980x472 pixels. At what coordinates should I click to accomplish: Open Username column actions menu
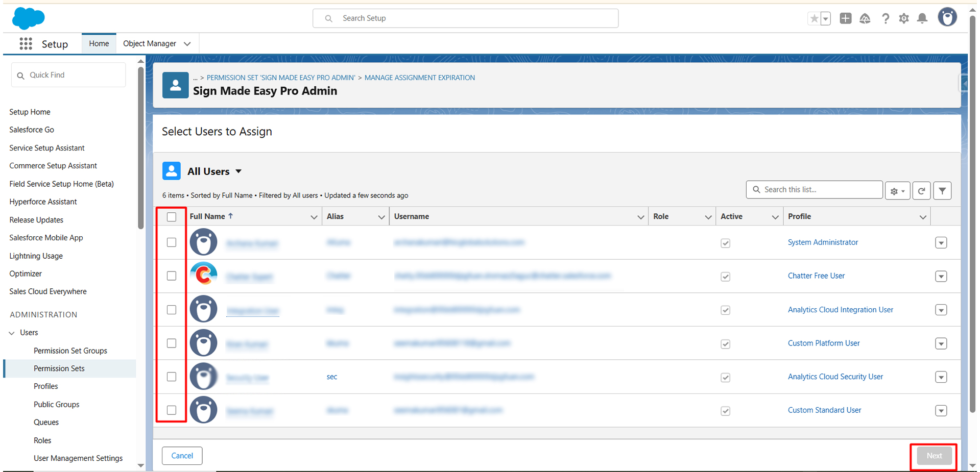click(x=640, y=217)
